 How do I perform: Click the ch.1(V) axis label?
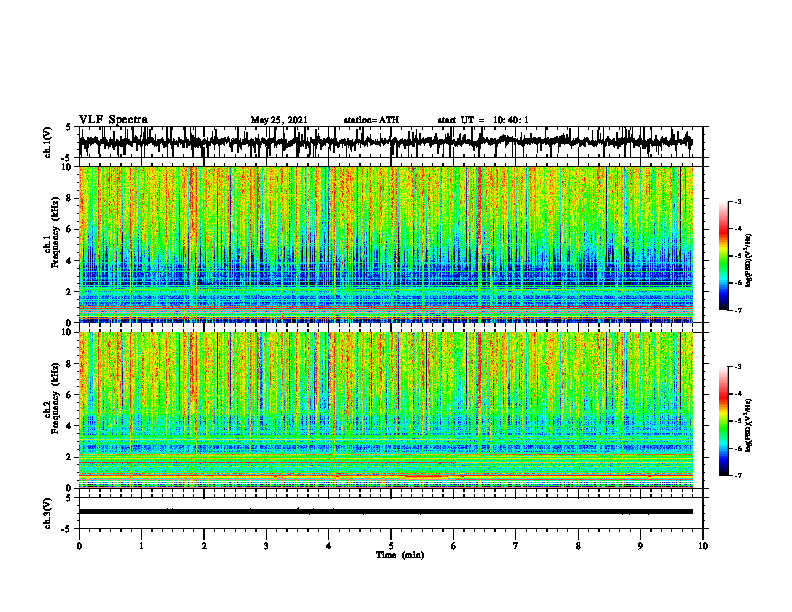click(48, 142)
